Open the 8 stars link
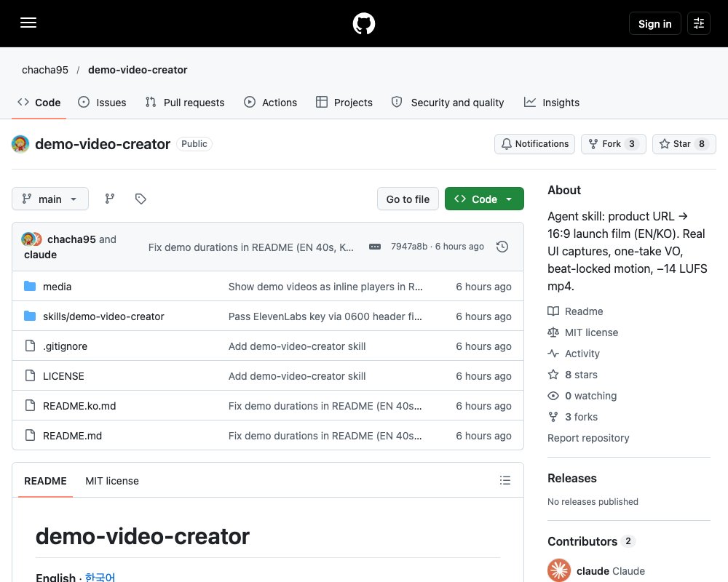The width and height of the screenshot is (728, 582). click(572, 375)
